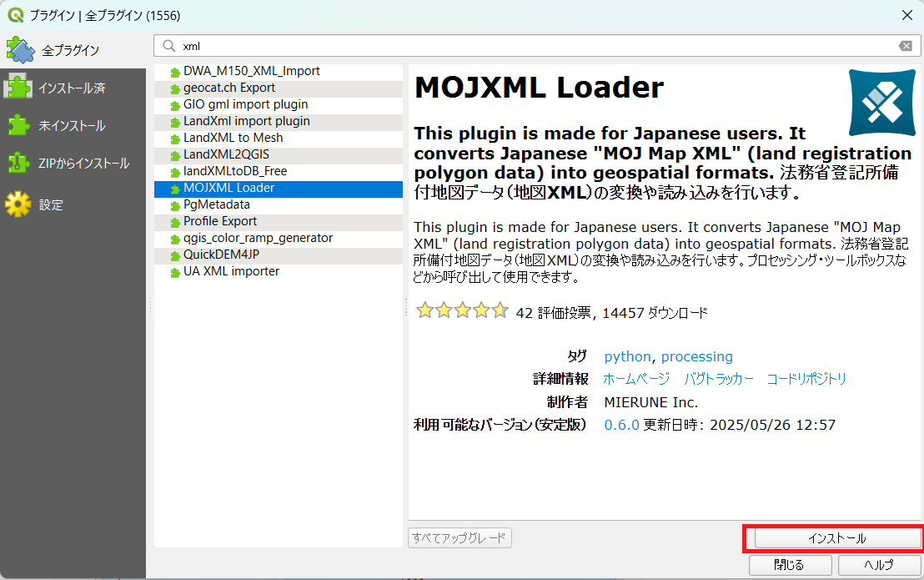Clear the xml search text
Viewport: 924px width, 580px height.
(x=906, y=46)
